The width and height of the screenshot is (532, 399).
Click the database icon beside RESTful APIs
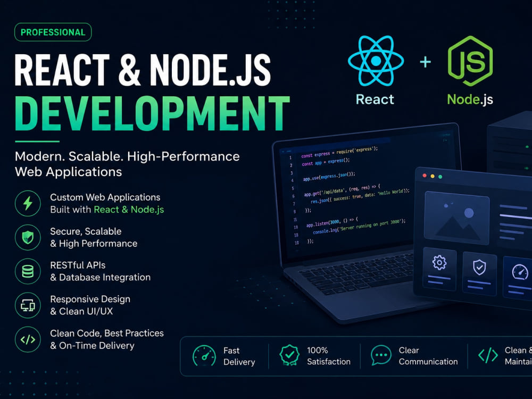(x=28, y=271)
